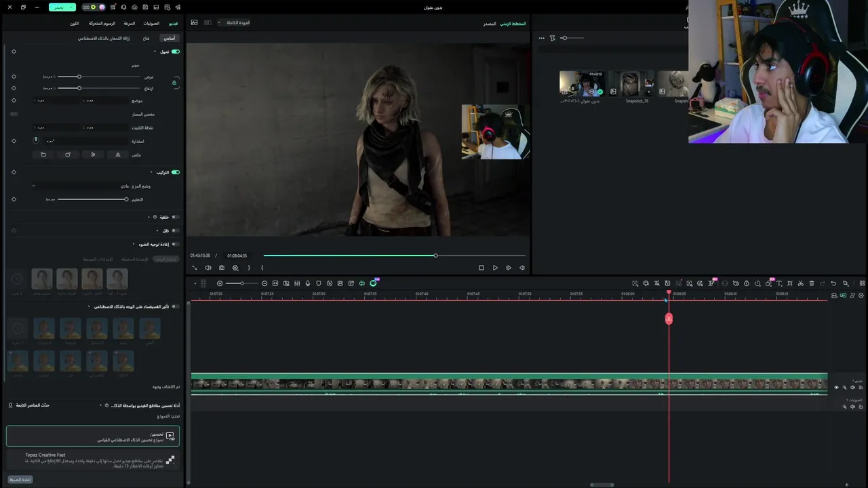Select the Topaz Creative Fast model
This screenshot has height=488, width=868.
pos(93,460)
